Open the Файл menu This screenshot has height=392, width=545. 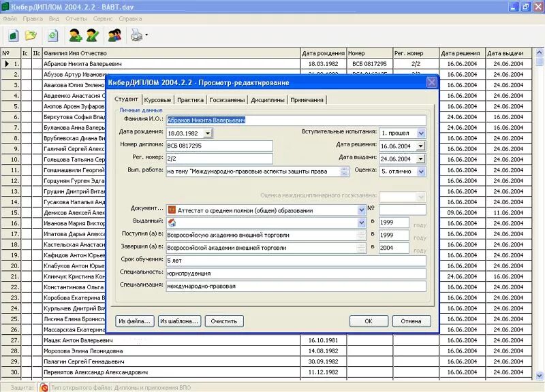[10, 19]
